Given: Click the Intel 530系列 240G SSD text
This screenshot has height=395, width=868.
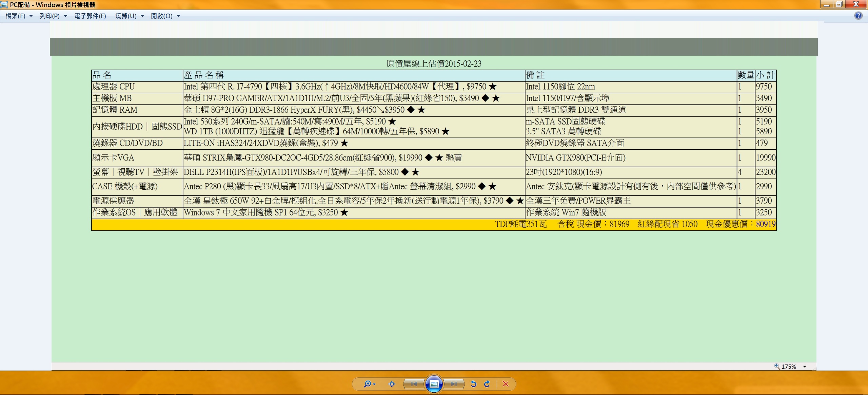Looking at the screenshot, I should [290, 121].
